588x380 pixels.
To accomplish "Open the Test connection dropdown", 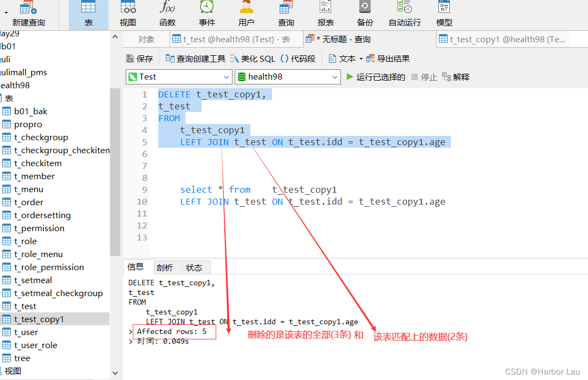I will point(179,77).
